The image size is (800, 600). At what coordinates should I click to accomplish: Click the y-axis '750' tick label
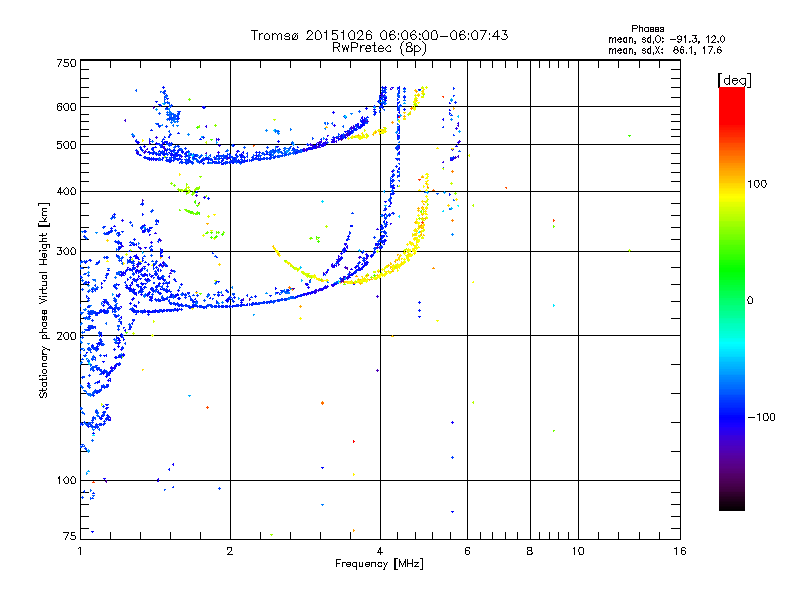[x=66, y=63]
